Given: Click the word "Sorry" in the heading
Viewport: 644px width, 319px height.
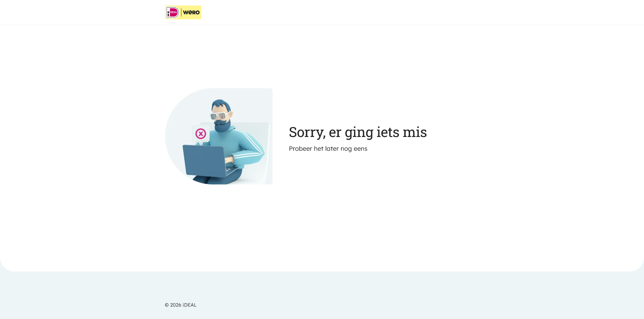Looking at the screenshot, I should 306,132.
